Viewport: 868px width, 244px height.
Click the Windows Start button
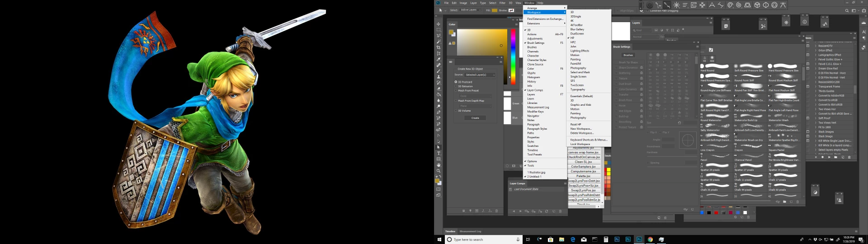tap(439, 239)
